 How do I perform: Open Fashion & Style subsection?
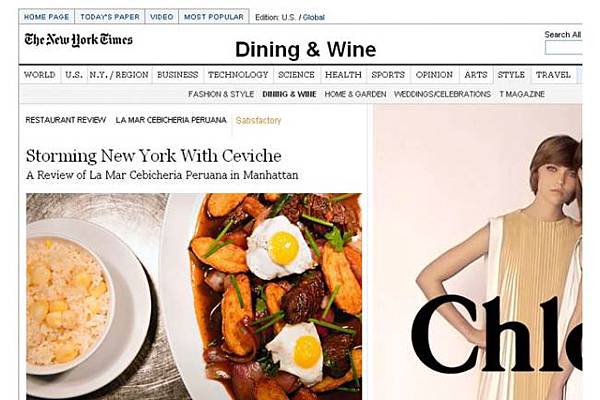coord(221,94)
